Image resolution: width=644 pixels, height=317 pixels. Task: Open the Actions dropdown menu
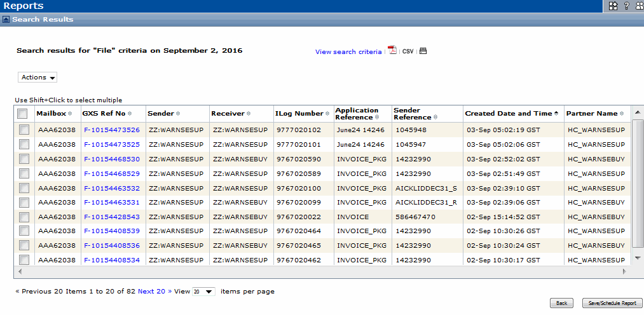(x=38, y=78)
